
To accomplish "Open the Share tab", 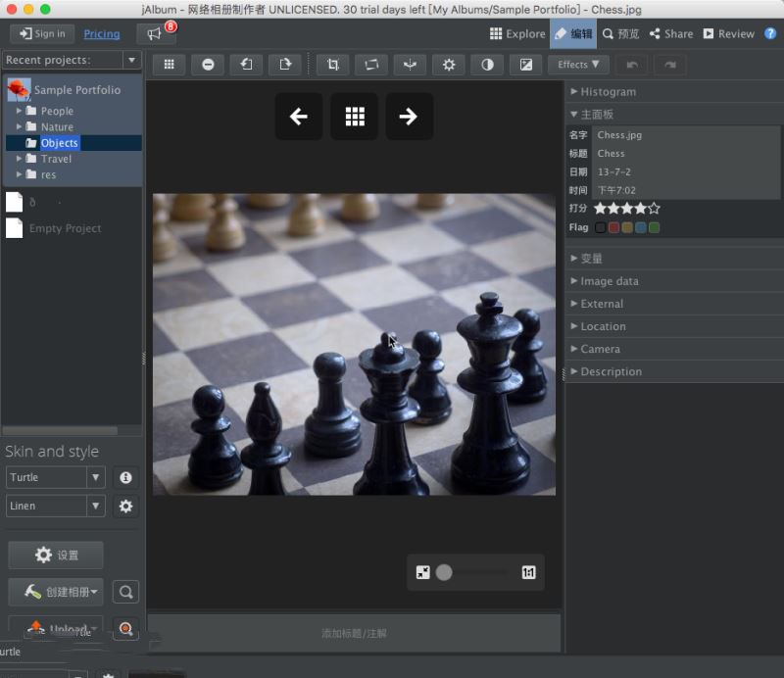I will click(x=671, y=33).
